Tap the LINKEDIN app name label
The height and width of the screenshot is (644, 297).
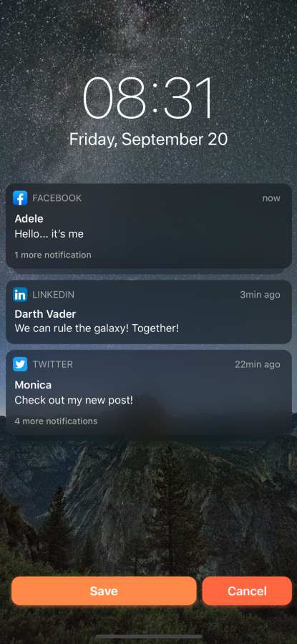(54, 295)
